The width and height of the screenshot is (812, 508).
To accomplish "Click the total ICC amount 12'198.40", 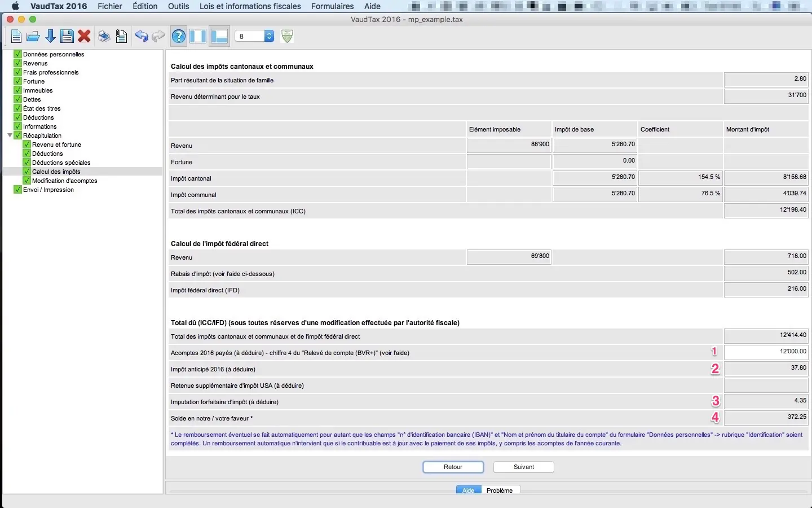I will pos(766,211).
